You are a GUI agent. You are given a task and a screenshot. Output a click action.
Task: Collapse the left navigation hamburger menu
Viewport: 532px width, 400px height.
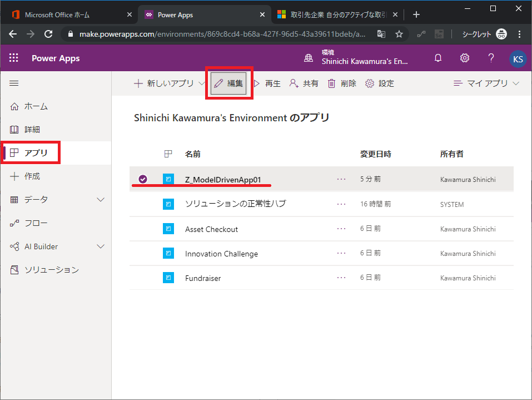[x=14, y=83]
